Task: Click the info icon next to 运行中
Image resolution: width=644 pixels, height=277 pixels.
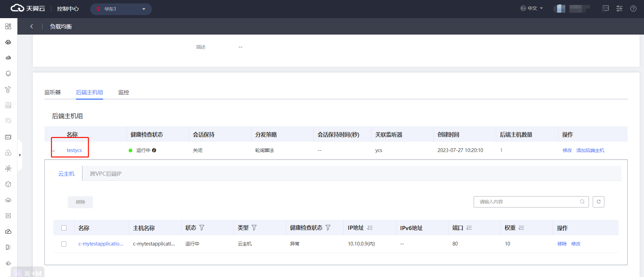Action: click(154, 150)
